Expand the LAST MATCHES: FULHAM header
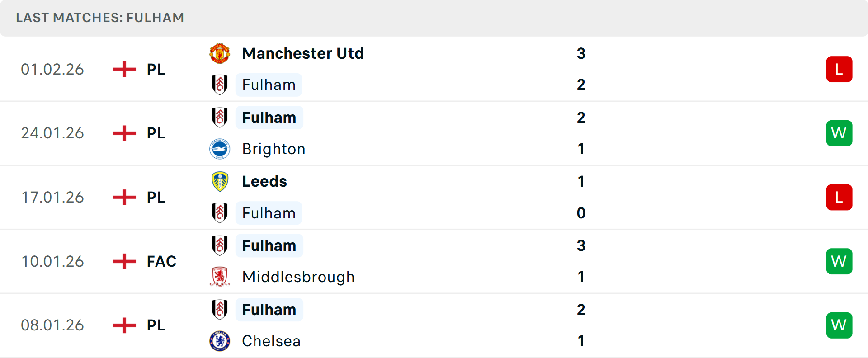The width and height of the screenshot is (868, 358). pos(100,18)
